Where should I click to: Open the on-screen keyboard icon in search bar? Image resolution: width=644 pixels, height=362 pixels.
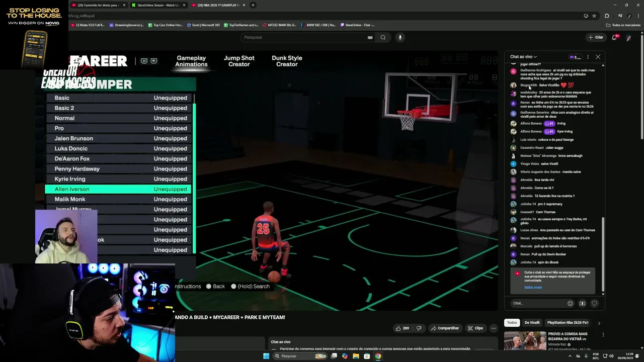tap(370, 37)
